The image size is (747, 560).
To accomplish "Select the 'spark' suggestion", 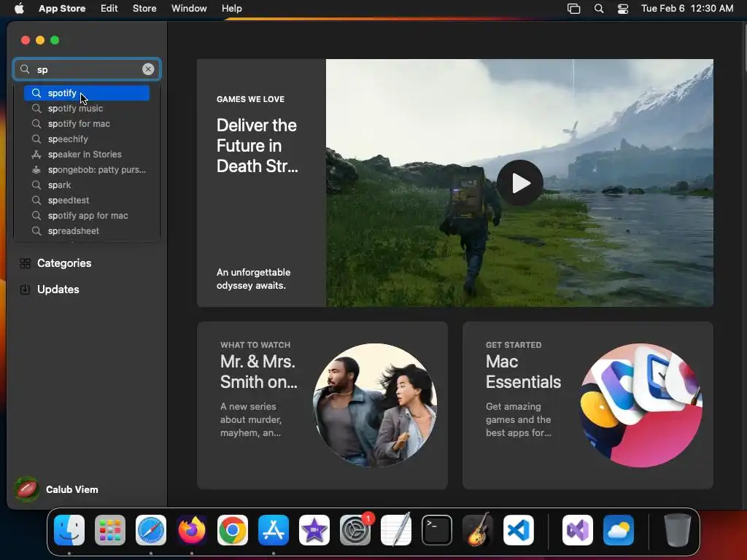I will 87,184.
